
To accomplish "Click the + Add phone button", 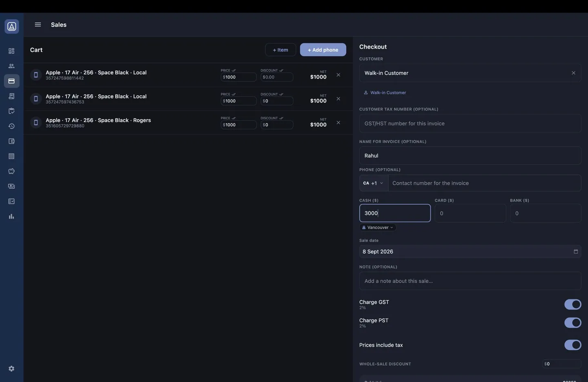I will click(323, 50).
